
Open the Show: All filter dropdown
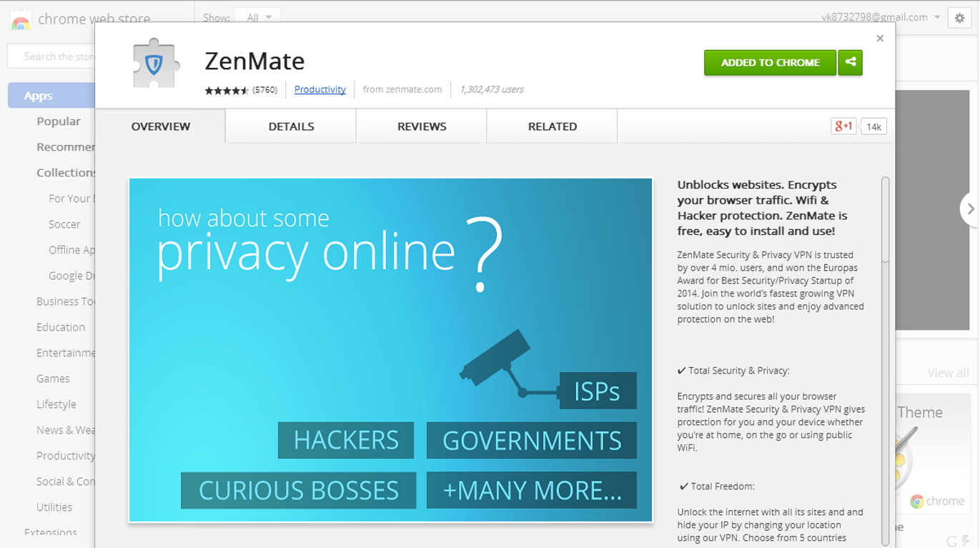click(259, 18)
